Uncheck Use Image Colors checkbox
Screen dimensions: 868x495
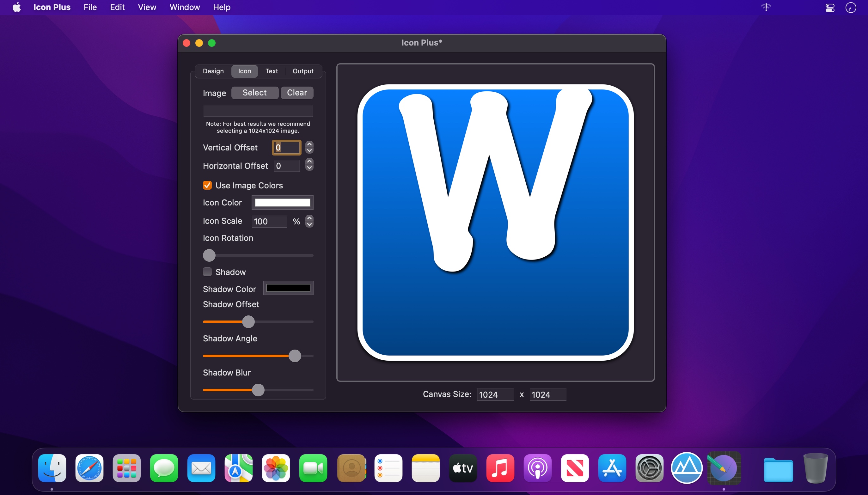click(207, 185)
